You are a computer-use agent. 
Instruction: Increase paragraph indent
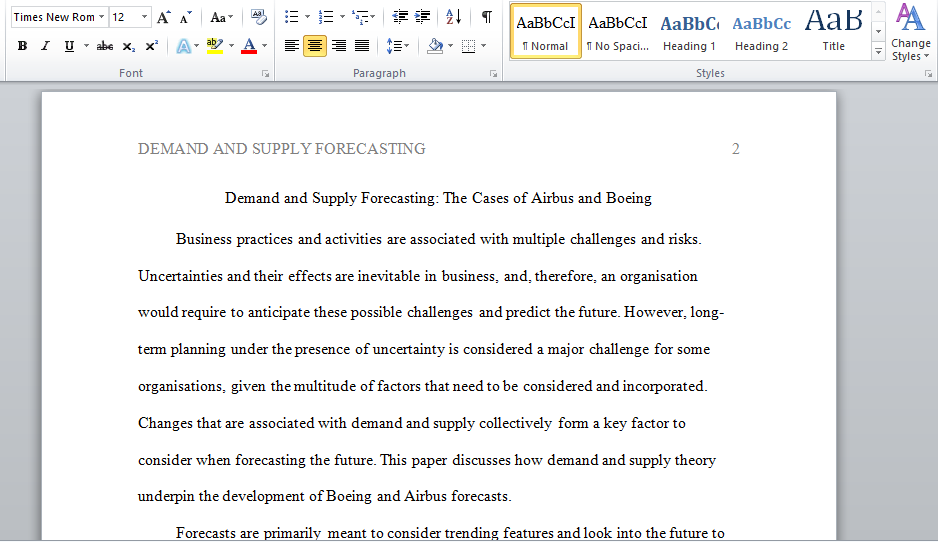tap(422, 17)
